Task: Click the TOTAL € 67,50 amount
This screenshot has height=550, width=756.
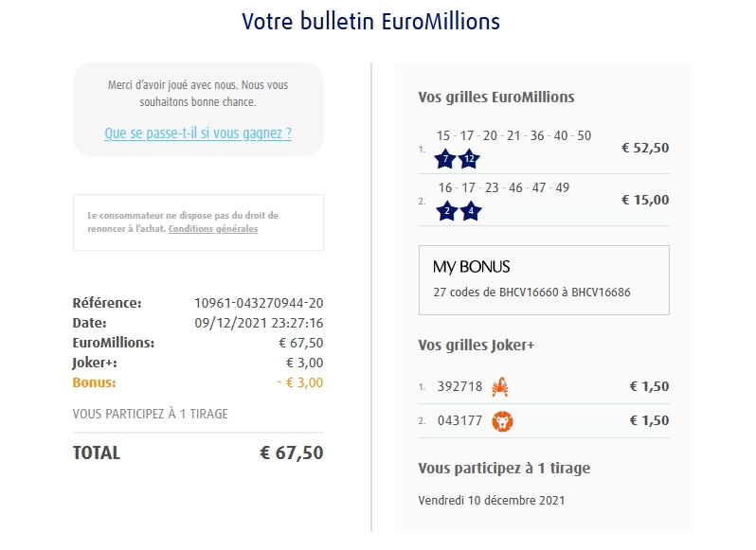Action: (291, 452)
